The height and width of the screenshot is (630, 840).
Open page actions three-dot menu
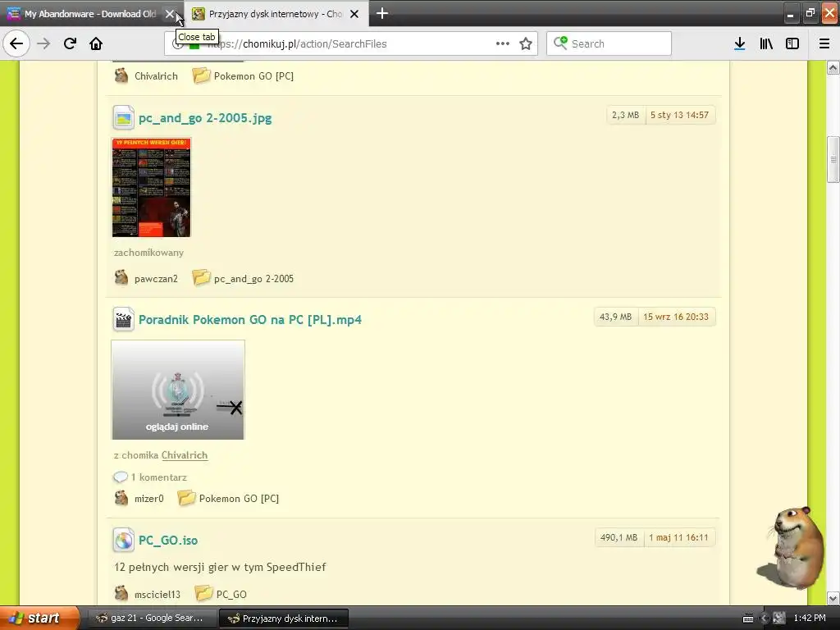click(x=503, y=43)
